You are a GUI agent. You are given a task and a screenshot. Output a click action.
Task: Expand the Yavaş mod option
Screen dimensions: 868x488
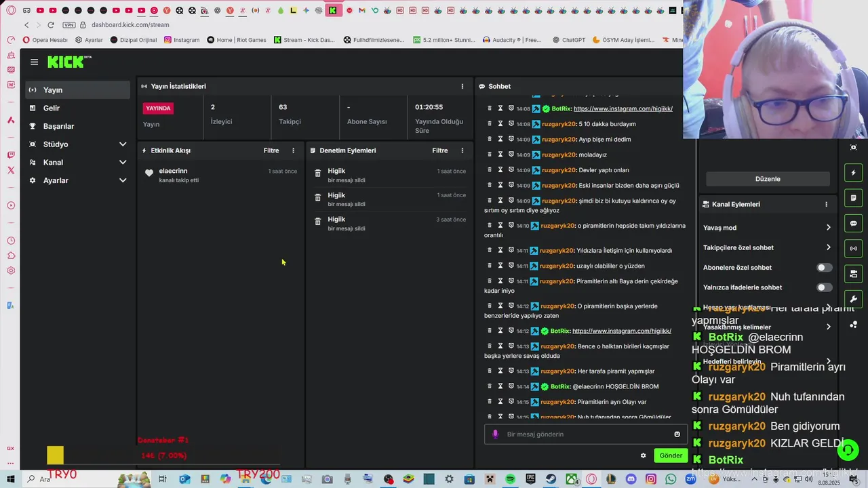[767, 228]
